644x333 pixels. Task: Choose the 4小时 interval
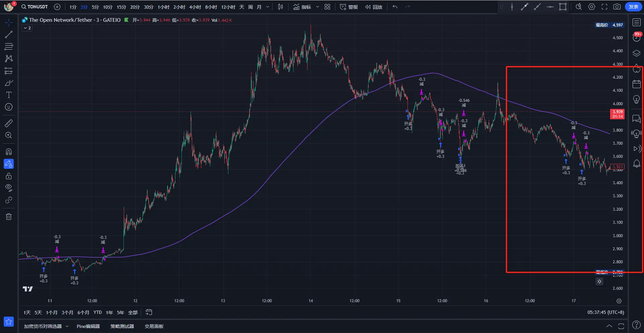195,7
